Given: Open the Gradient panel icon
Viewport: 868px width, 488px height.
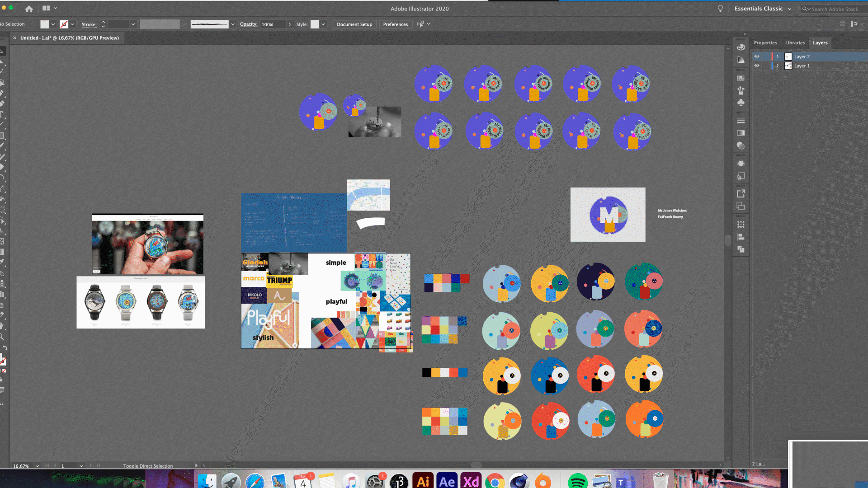Looking at the screenshot, I should pyautogui.click(x=741, y=133).
